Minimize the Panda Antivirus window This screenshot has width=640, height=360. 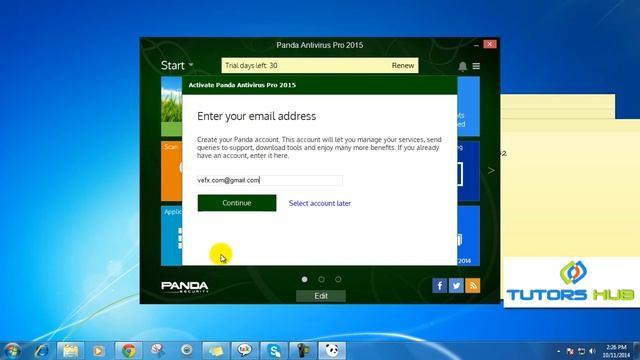tap(476, 44)
